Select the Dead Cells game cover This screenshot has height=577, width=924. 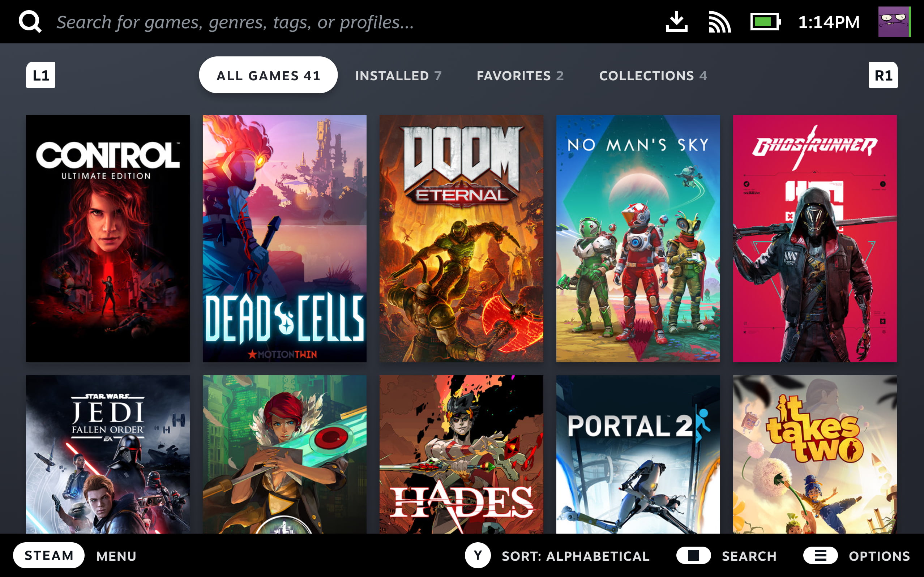[x=284, y=239]
